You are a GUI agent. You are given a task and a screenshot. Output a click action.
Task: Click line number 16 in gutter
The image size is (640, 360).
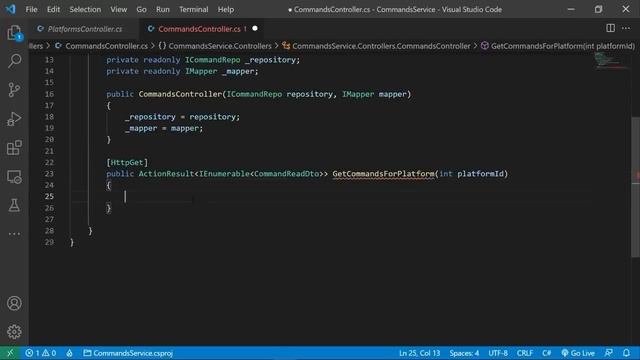(49, 94)
